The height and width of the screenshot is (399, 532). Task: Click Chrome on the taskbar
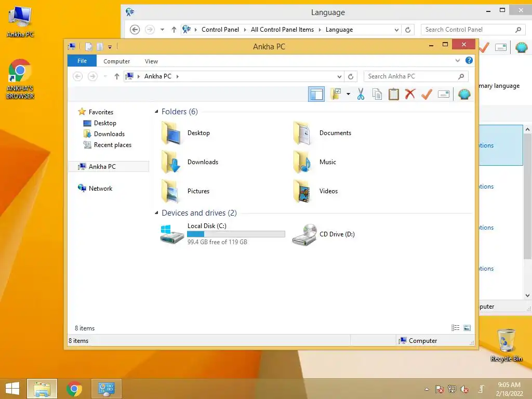tap(74, 389)
